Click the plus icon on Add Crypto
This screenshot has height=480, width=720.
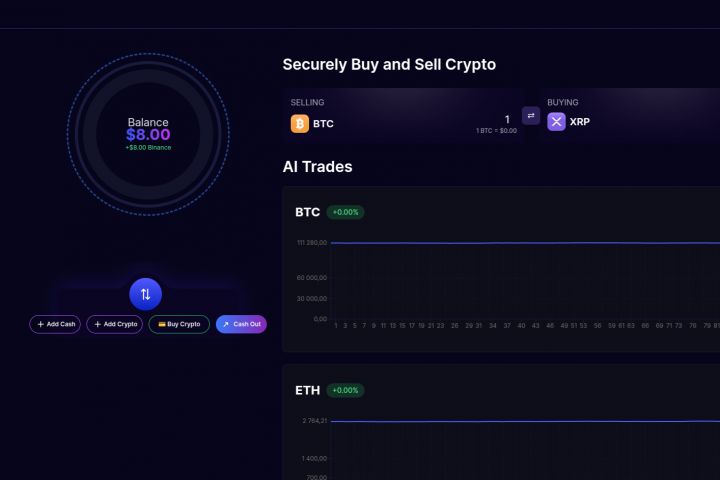click(x=98, y=324)
